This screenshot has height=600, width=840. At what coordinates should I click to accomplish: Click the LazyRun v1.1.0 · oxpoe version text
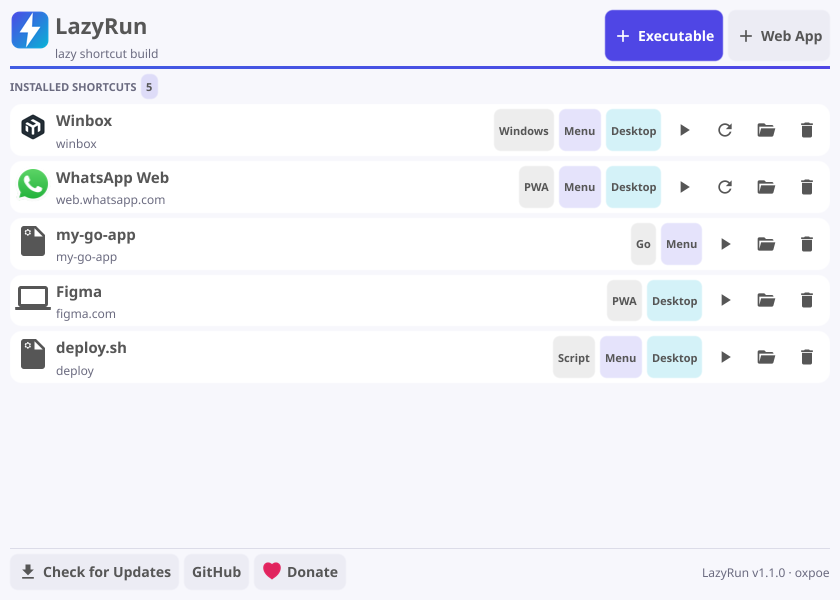[x=766, y=573]
